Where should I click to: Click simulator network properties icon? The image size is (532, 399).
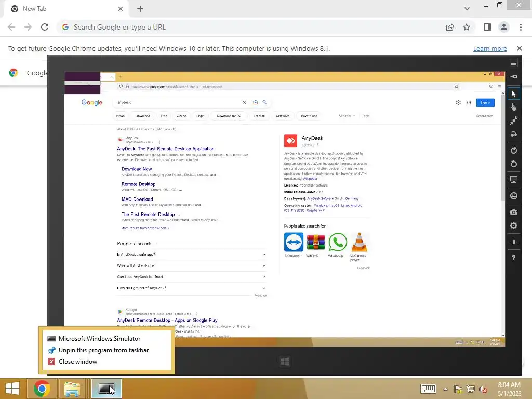pos(514,242)
